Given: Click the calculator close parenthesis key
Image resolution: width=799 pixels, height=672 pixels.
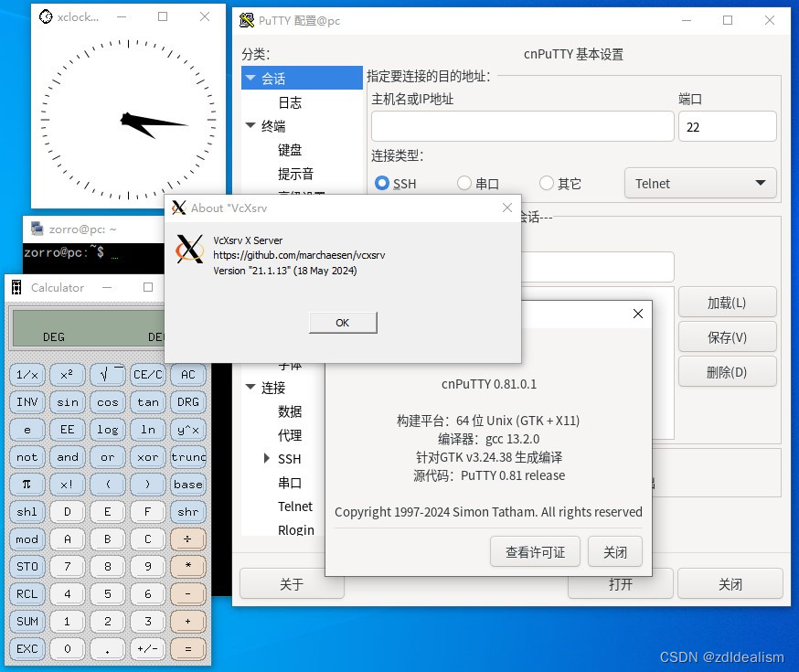Looking at the screenshot, I should 148,485.
